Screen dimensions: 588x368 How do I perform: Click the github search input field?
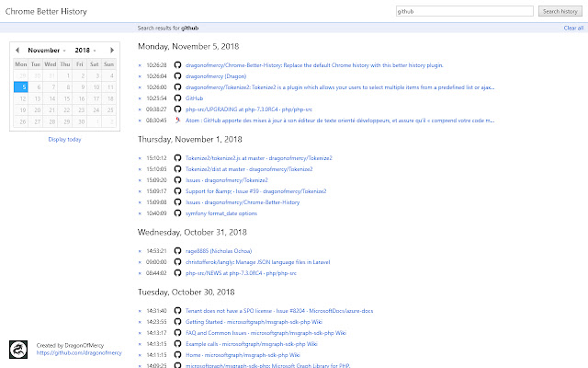click(465, 11)
